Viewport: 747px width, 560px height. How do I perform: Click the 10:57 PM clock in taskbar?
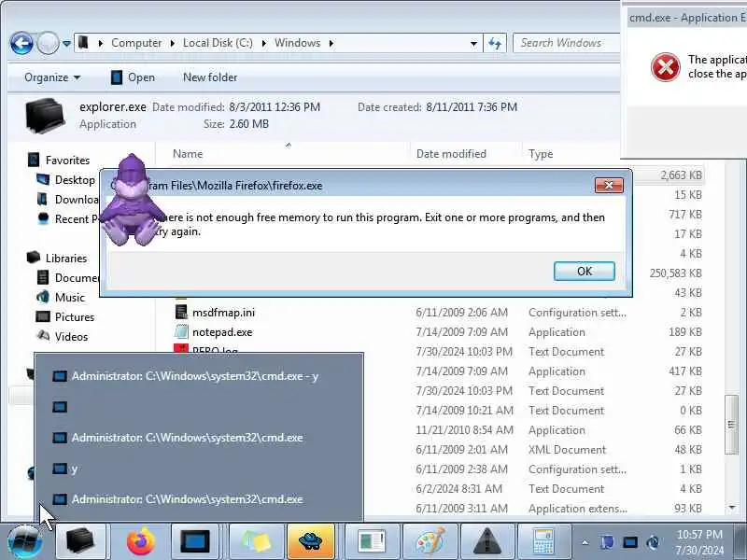pos(699,534)
